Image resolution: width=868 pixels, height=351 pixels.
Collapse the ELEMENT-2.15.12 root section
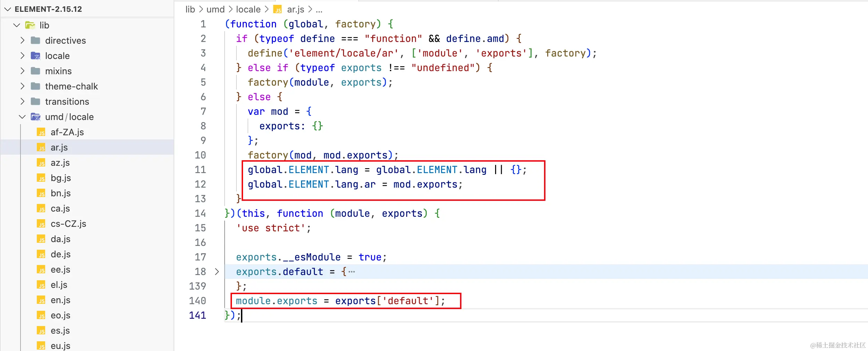8,9
